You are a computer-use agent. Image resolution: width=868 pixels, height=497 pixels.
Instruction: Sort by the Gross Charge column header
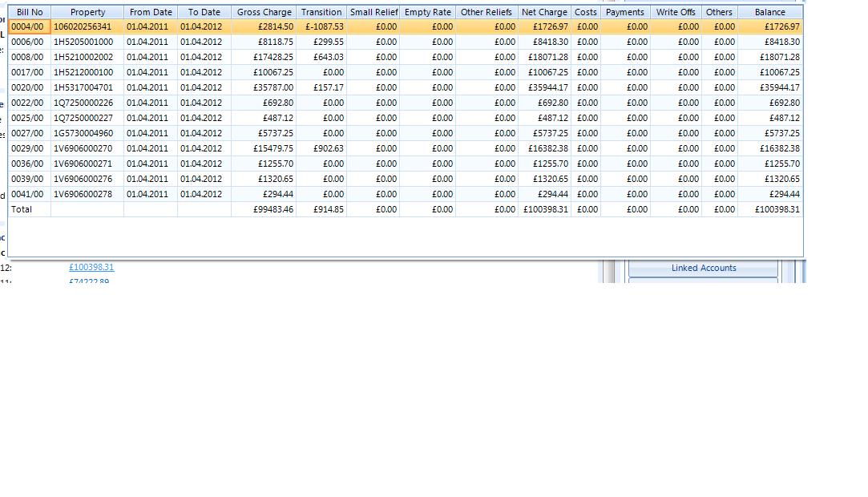pos(264,12)
